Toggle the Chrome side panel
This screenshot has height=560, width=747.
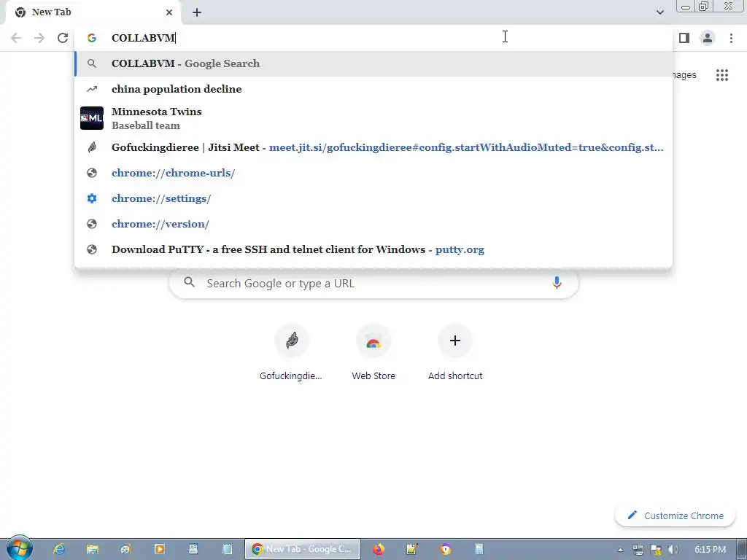click(684, 38)
